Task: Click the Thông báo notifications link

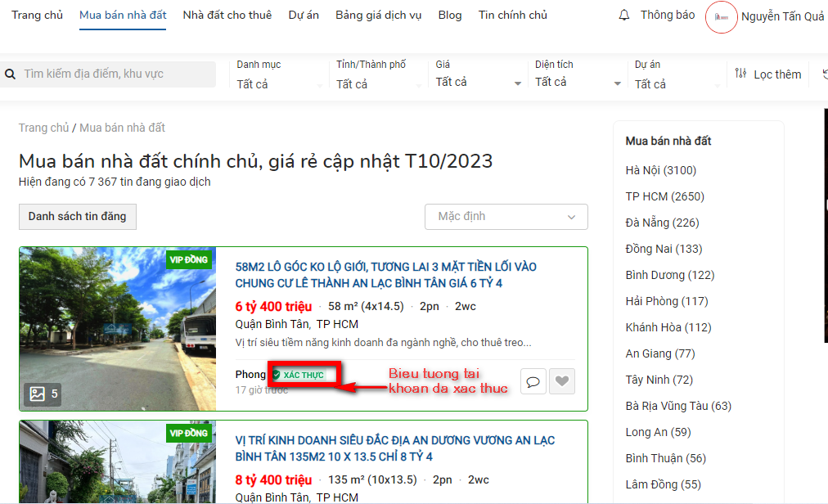Action: [x=668, y=16]
